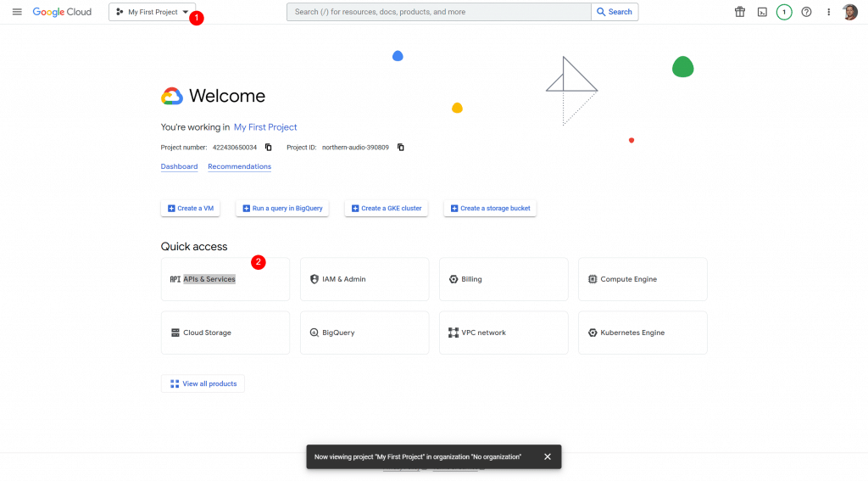
Task: Open VPC network quick access card
Action: [504, 333]
